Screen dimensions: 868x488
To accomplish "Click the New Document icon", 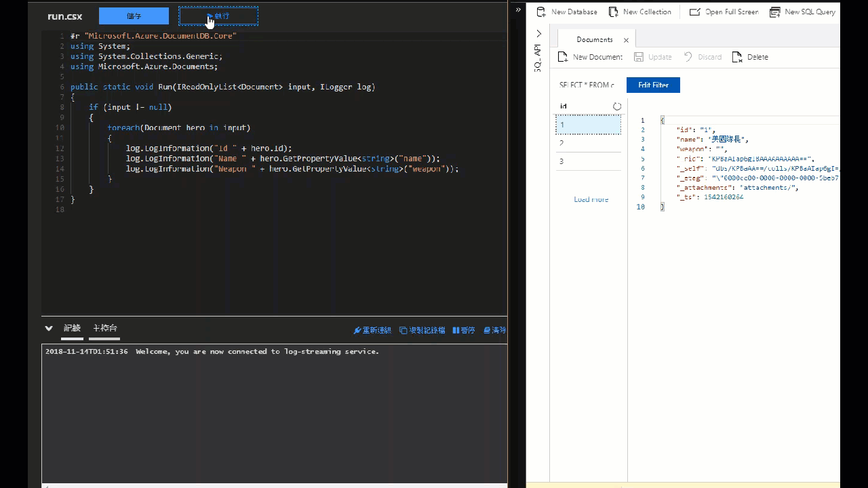I will [563, 57].
